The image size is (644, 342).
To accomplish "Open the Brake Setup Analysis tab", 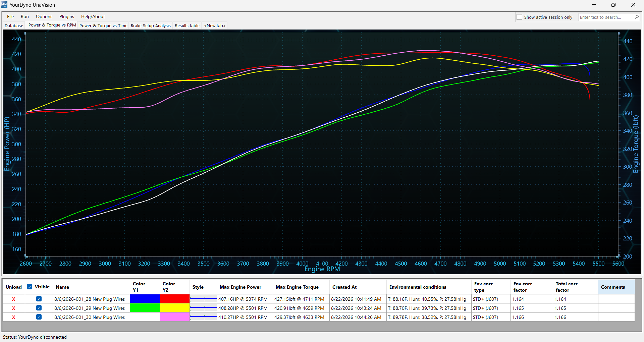I will pos(151,25).
